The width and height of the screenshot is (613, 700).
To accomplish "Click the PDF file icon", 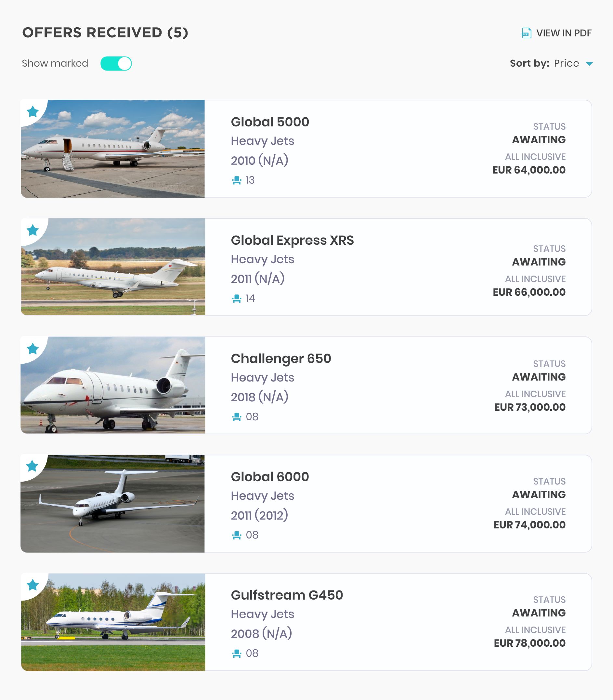I will pyautogui.click(x=526, y=33).
